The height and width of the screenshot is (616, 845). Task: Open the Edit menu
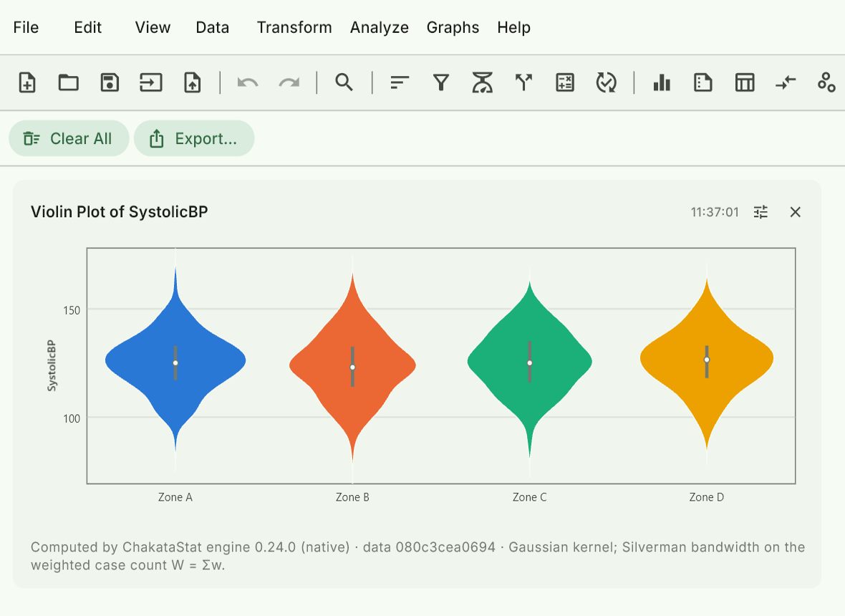88,27
